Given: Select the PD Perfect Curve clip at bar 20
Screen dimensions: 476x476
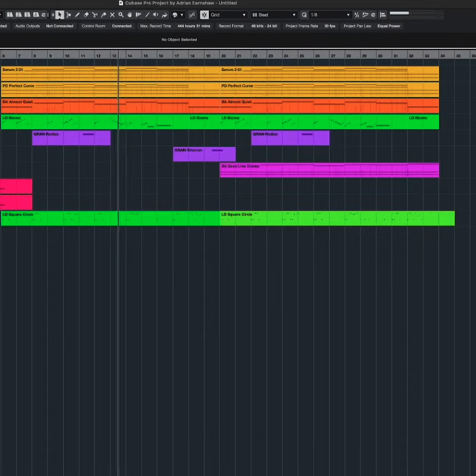Looking at the screenshot, I should click(x=329, y=90).
